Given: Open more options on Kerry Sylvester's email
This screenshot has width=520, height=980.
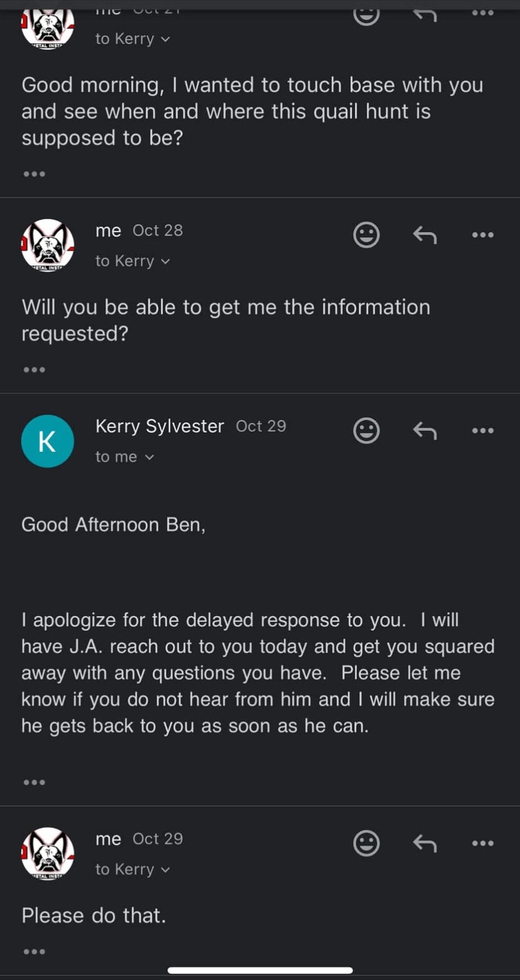Looking at the screenshot, I should (482, 430).
